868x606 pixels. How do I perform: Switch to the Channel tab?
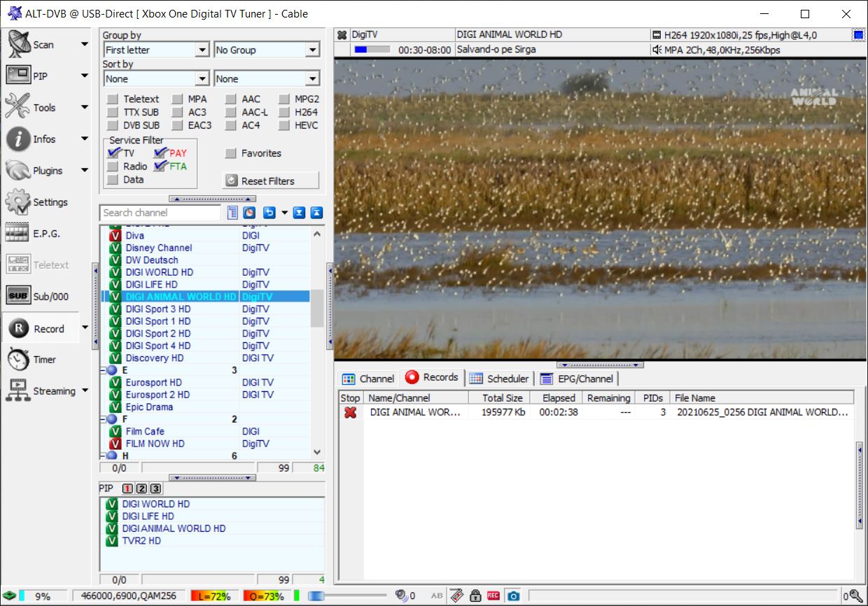point(367,379)
